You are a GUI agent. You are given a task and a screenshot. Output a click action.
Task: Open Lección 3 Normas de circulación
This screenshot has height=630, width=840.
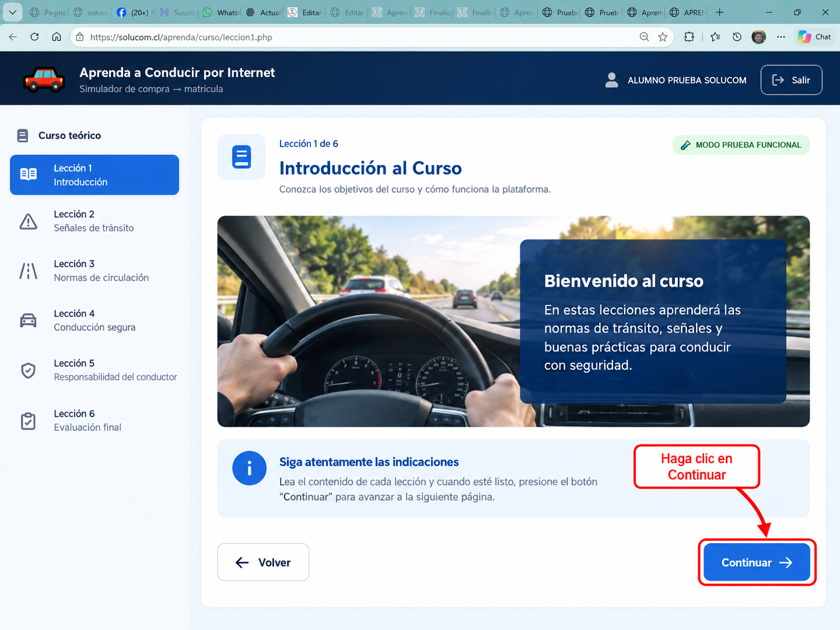(95, 271)
